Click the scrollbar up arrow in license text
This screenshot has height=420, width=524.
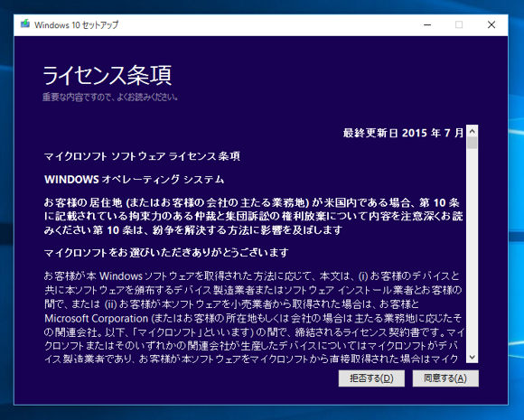pos(473,131)
